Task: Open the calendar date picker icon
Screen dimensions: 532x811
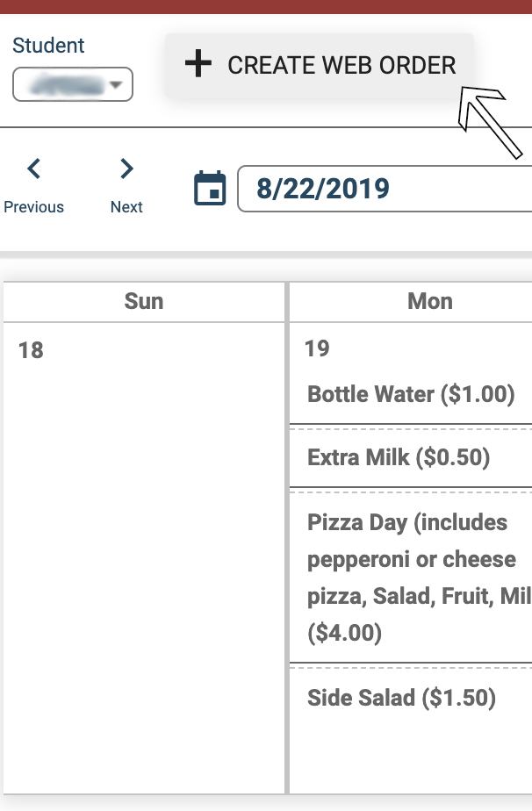Action: [210, 188]
